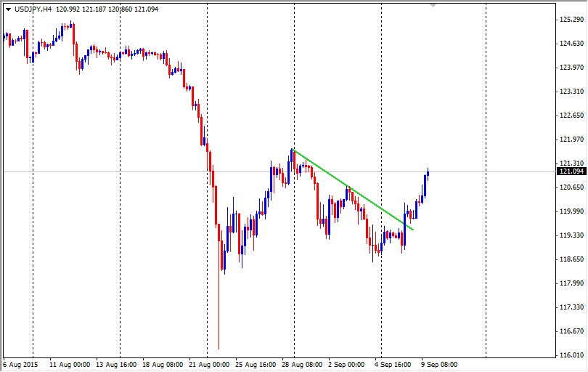
Task: Click the 118.650 price scale value
Action: pyautogui.click(x=571, y=259)
